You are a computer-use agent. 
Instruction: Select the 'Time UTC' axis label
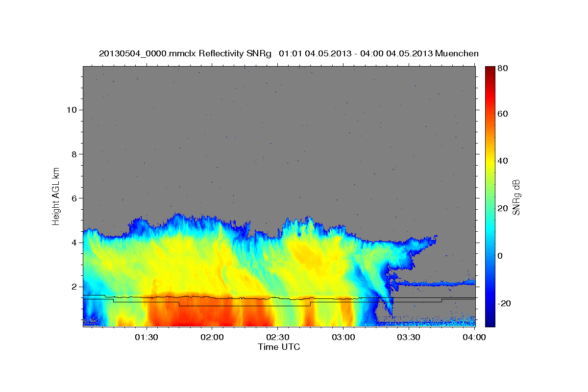tap(279, 347)
